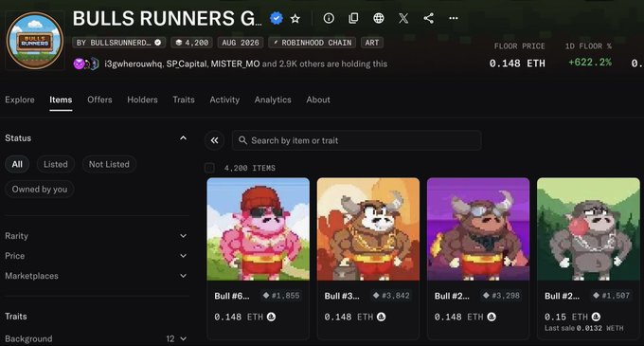Switch to the Traits tab
The image size is (644, 346).
tap(184, 100)
